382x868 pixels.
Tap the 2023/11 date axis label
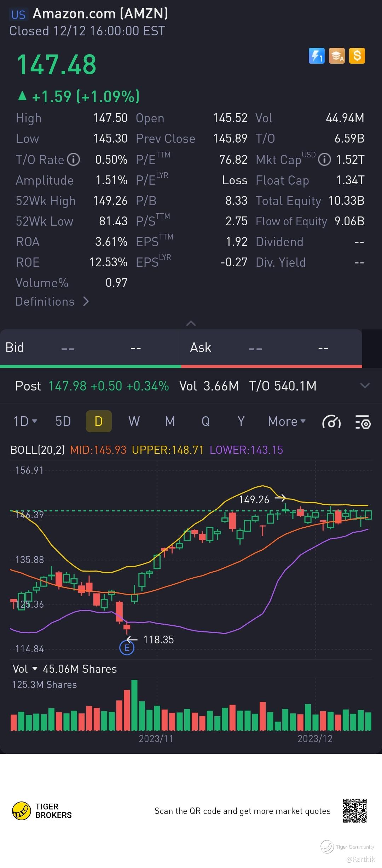tap(156, 739)
